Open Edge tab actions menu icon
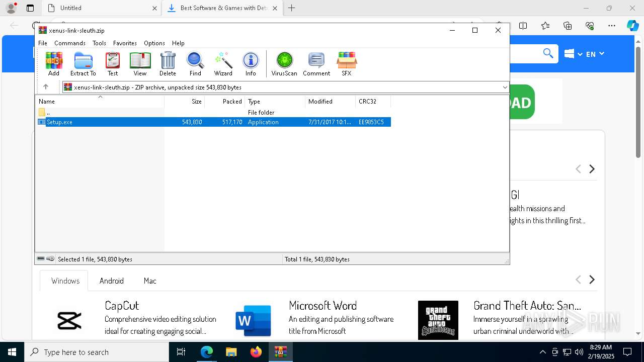644x362 pixels. tap(30, 8)
